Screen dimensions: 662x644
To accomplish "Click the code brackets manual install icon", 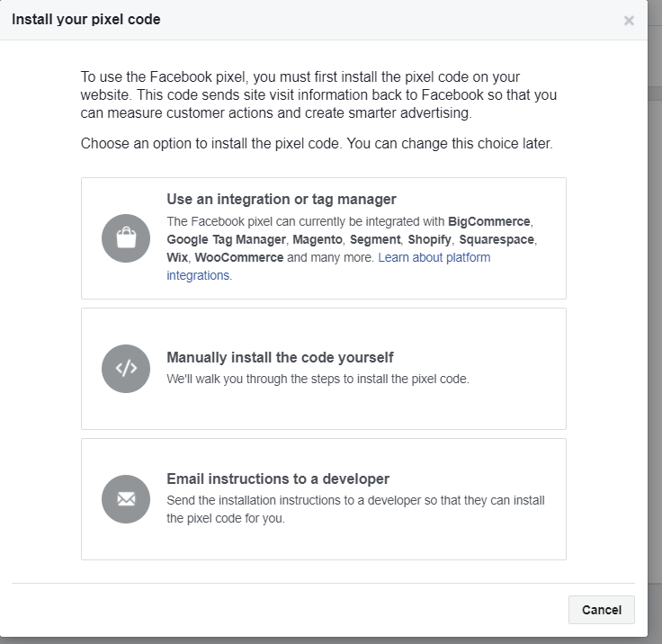I will click(x=126, y=369).
